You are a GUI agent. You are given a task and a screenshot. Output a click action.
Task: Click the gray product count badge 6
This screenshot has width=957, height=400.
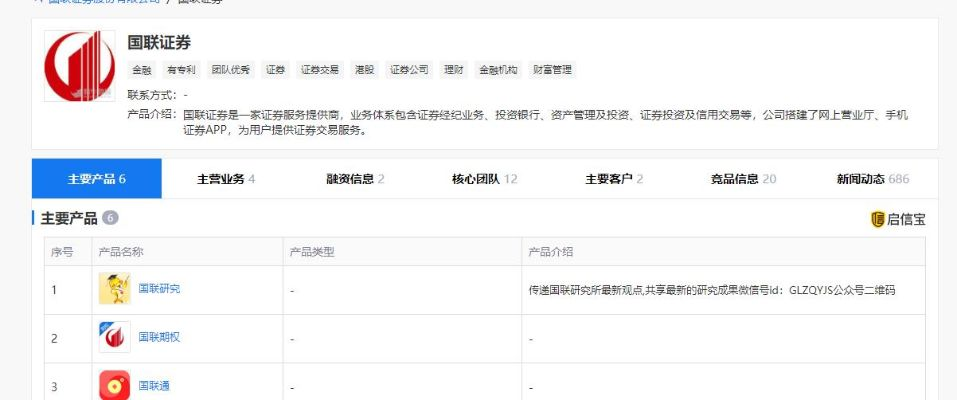click(110, 218)
